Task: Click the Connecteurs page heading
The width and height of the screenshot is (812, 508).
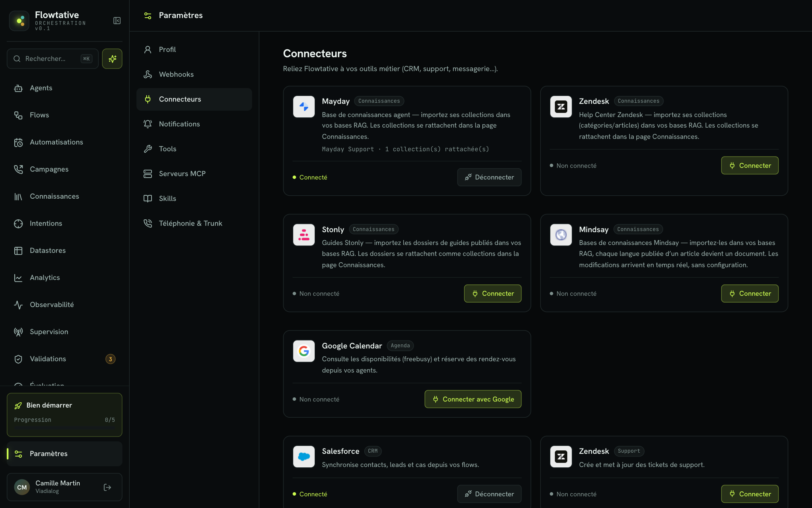Action: pos(315,53)
